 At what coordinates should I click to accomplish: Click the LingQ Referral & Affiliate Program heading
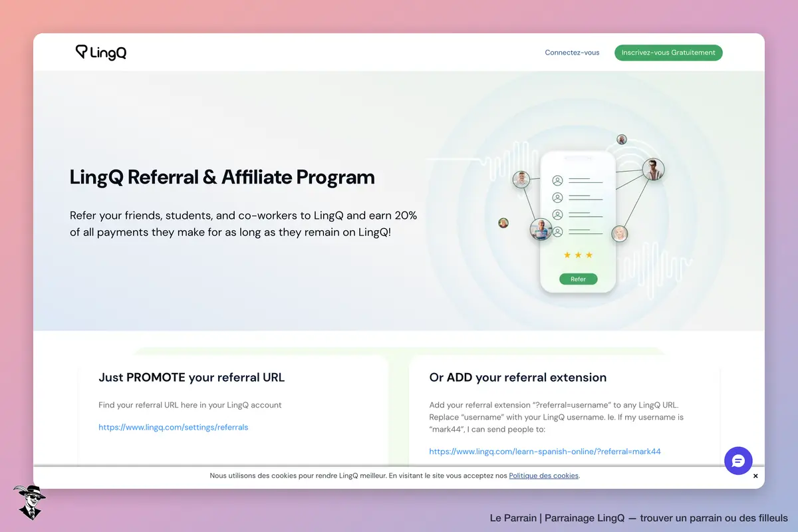(222, 178)
